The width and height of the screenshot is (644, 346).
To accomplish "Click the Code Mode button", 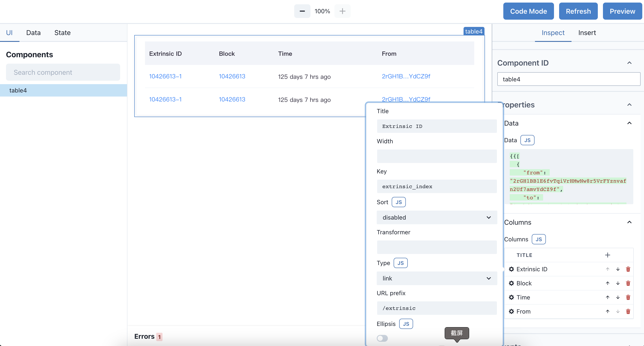I will pos(528,11).
